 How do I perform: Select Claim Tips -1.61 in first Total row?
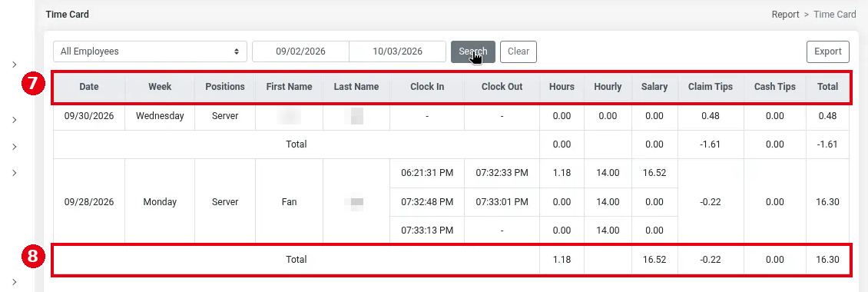pos(711,144)
